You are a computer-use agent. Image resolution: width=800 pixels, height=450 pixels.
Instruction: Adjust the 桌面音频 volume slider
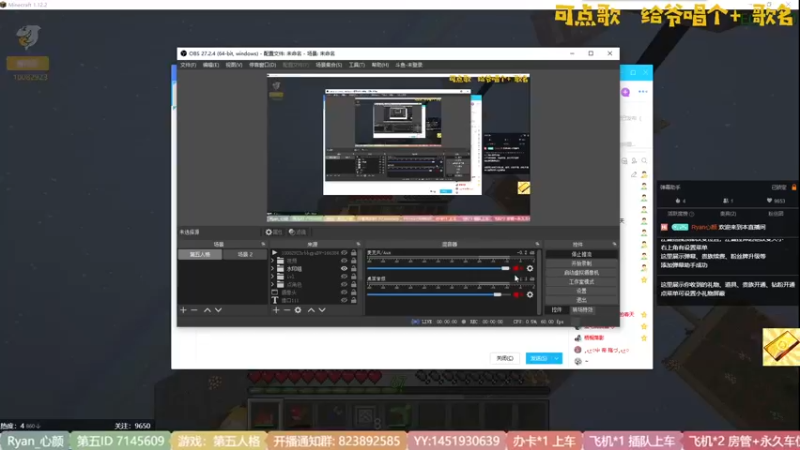pos(438,295)
